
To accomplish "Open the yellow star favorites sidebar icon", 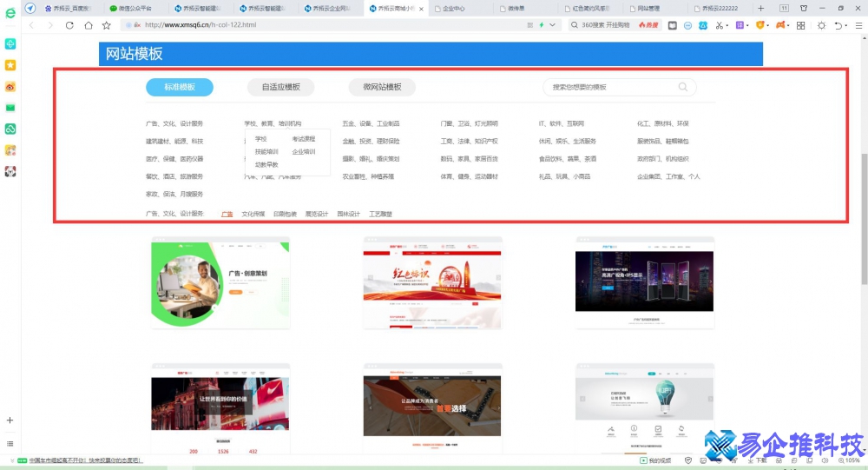I will [x=10, y=65].
